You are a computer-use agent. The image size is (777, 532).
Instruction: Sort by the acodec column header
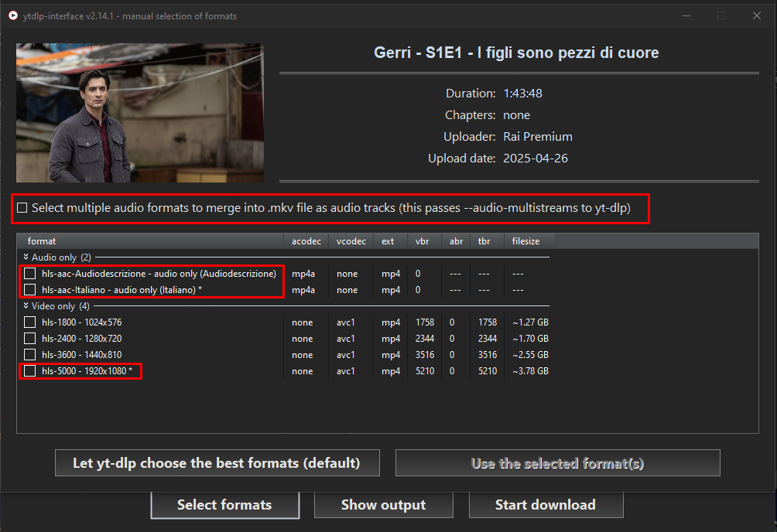click(306, 241)
